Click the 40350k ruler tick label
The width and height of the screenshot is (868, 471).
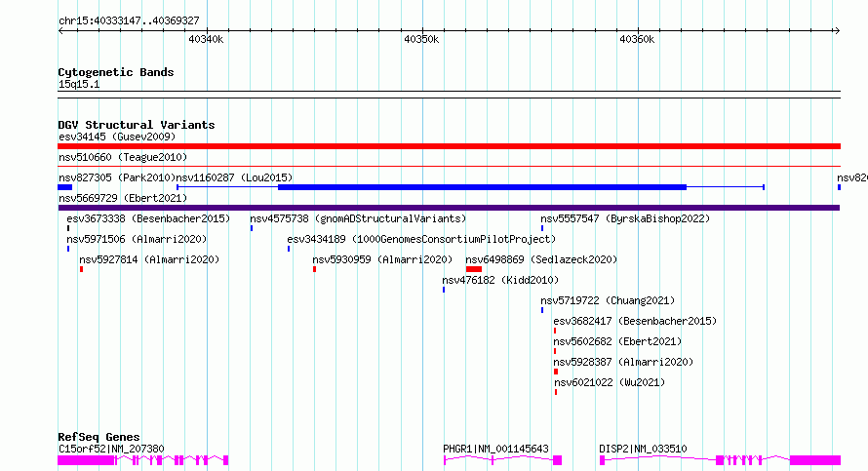tap(421, 39)
